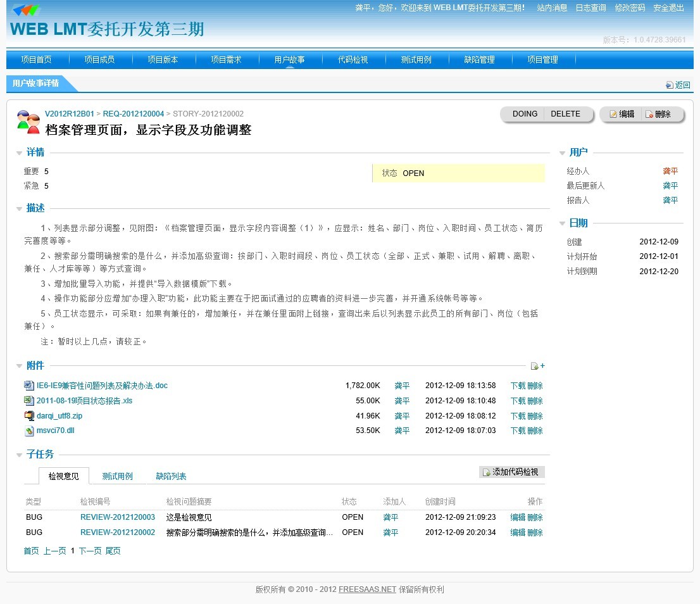This screenshot has width=700, height=604.
Task: Switch to the 测试用例 subtask tab
Action: (118, 476)
